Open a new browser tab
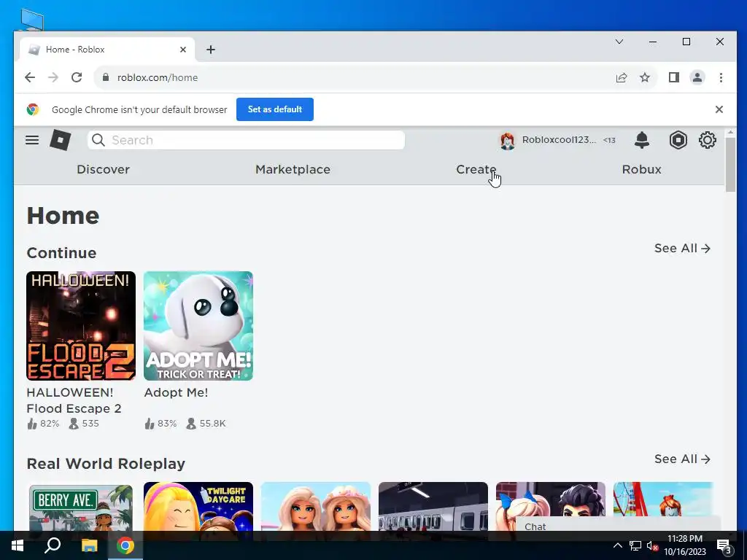The height and width of the screenshot is (560, 747). tap(211, 50)
